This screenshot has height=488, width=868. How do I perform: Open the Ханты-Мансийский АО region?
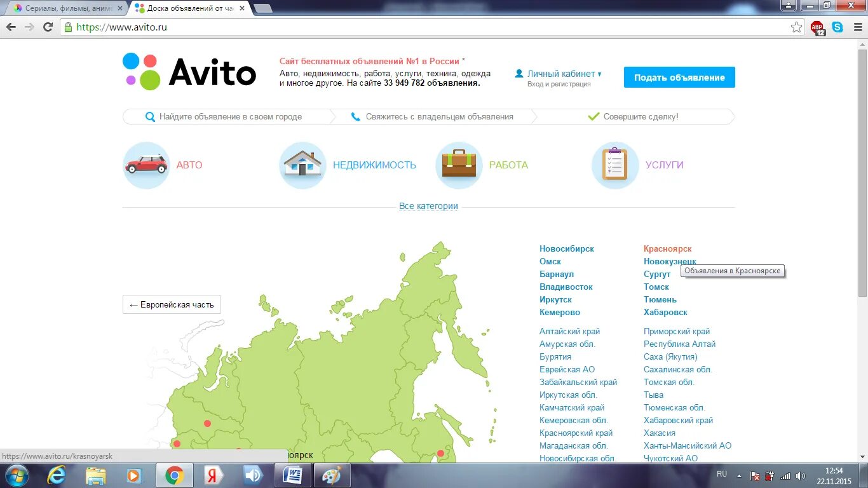tap(688, 445)
